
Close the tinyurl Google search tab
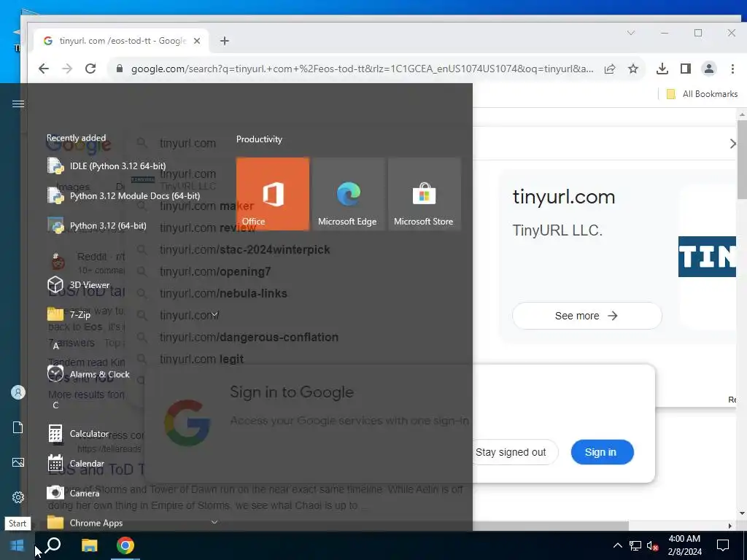(x=197, y=41)
